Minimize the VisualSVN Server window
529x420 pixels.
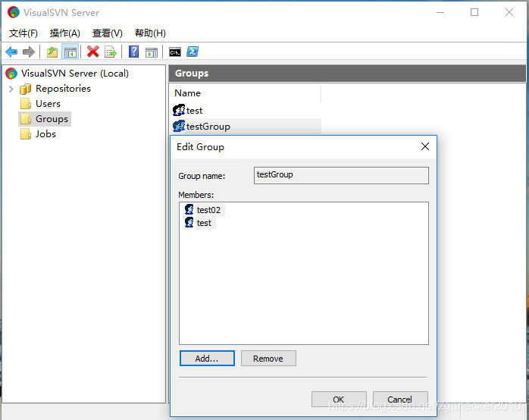pyautogui.click(x=440, y=12)
